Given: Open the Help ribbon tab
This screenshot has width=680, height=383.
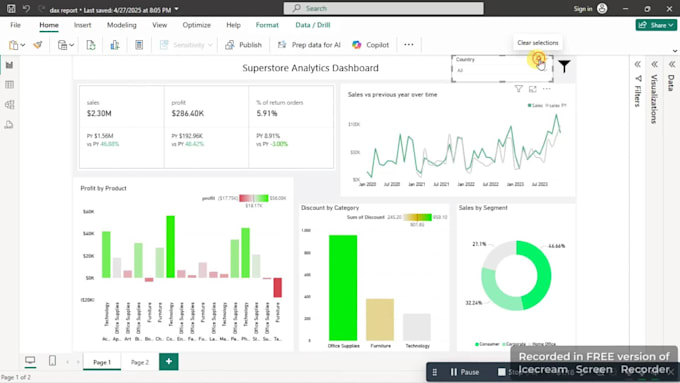Looking at the screenshot, I should pos(233,25).
